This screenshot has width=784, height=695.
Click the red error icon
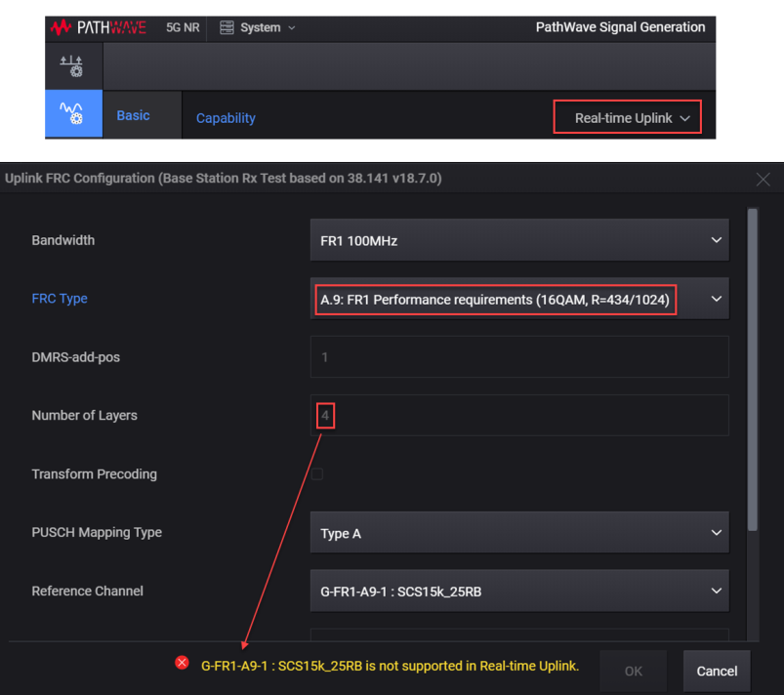182,663
